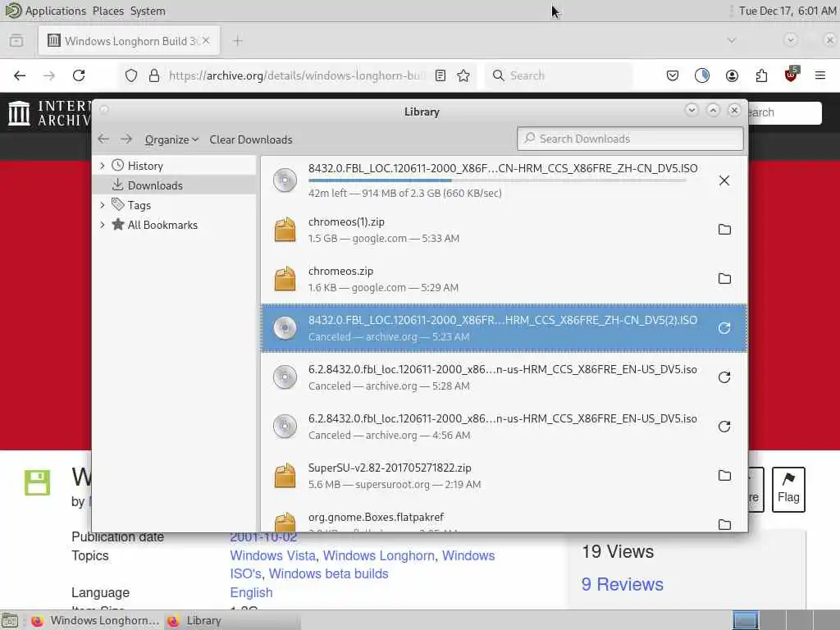Open a new browser tab
Screen dimensions: 840x630
[238, 41]
